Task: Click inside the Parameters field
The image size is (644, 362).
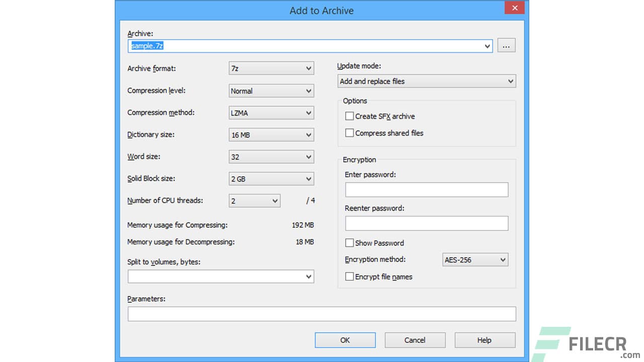Action: pos(322,313)
